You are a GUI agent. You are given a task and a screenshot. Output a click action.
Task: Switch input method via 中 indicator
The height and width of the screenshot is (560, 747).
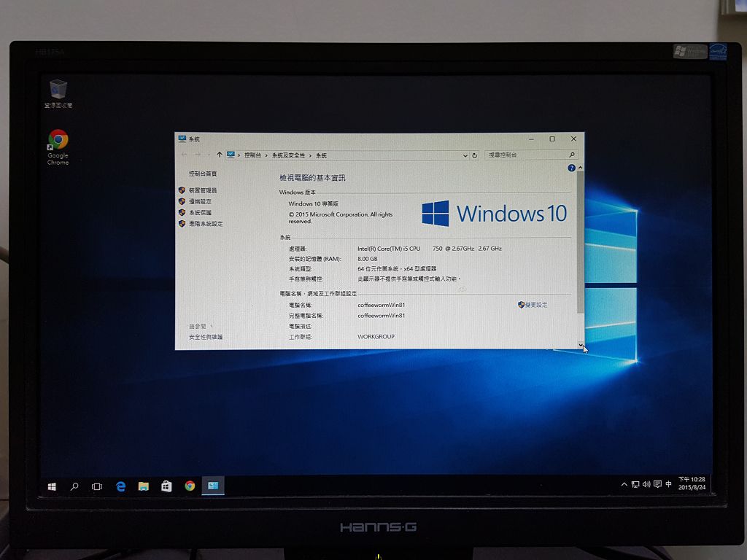pyautogui.click(x=668, y=484)
